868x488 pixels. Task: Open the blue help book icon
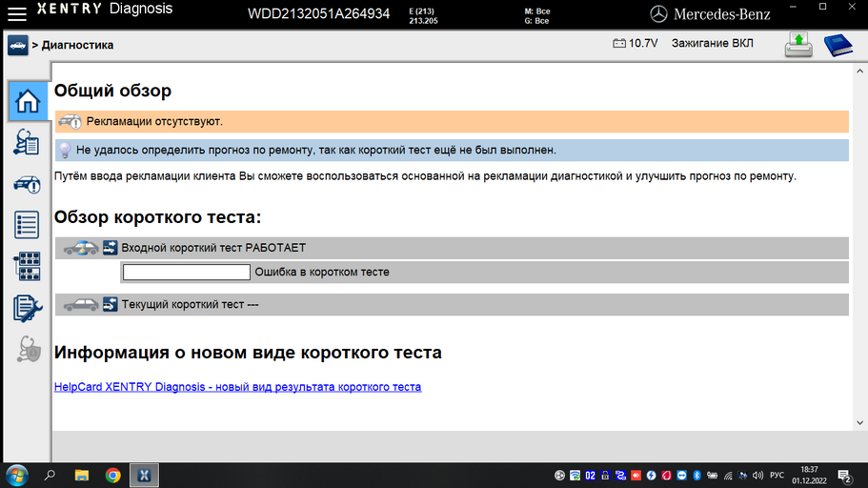(x=838, y=45)
